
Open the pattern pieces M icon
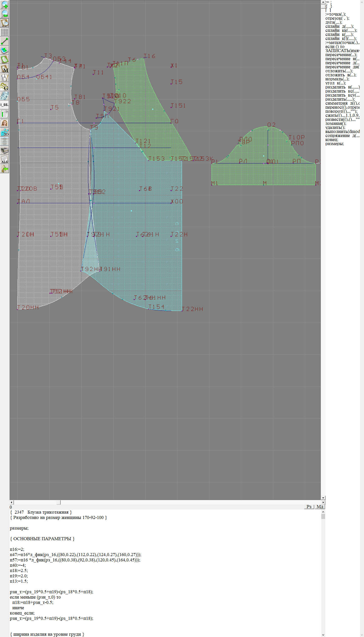(5, 69)
